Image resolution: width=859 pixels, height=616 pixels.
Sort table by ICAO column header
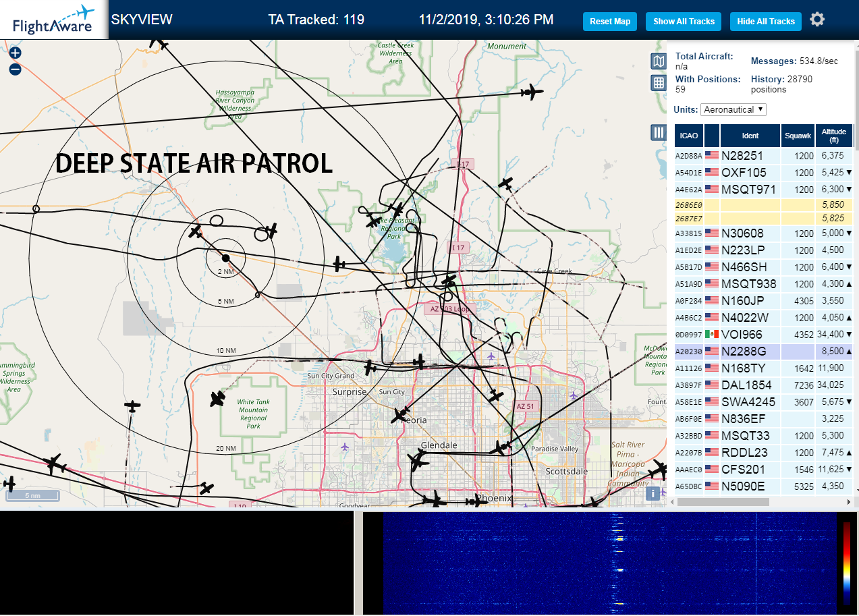(x=689, y=136)
